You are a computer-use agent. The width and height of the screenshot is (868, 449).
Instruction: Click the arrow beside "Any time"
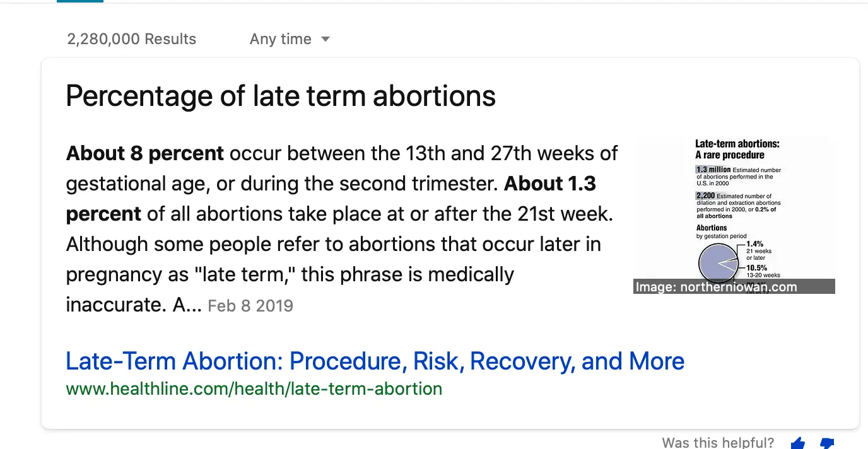click(x=325, y=39)
